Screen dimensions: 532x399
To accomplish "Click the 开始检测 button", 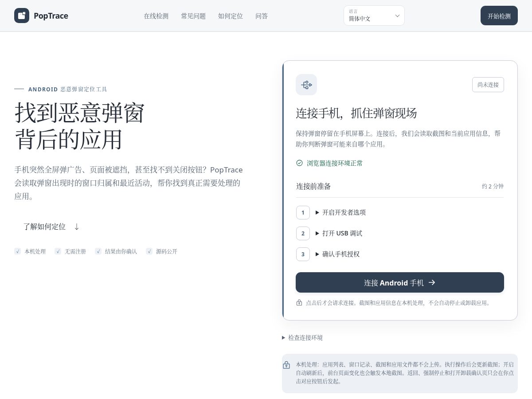I will tap(499, 16).
